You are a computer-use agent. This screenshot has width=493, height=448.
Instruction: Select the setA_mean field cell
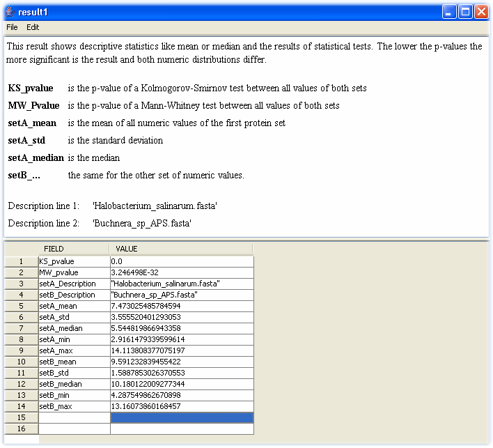coord(75,306)
